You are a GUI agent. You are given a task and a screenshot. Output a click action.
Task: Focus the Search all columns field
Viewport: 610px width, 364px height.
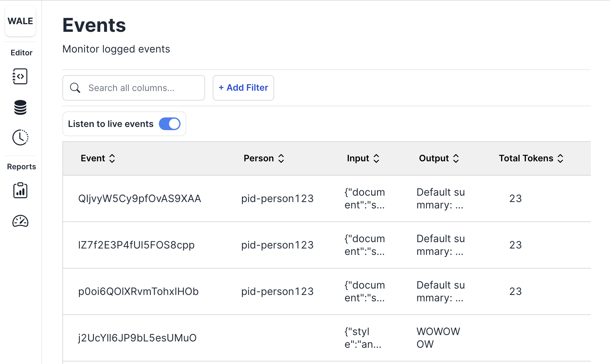pos(134,88)
